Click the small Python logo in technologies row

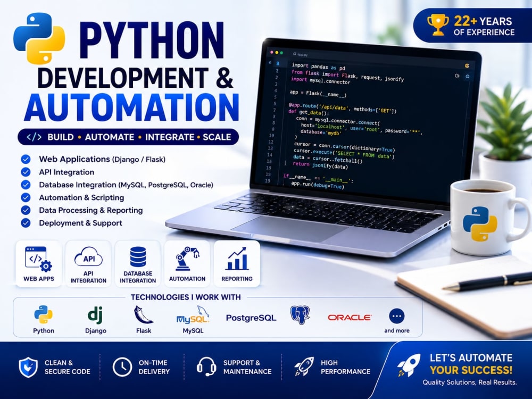[x=44, y=314]
